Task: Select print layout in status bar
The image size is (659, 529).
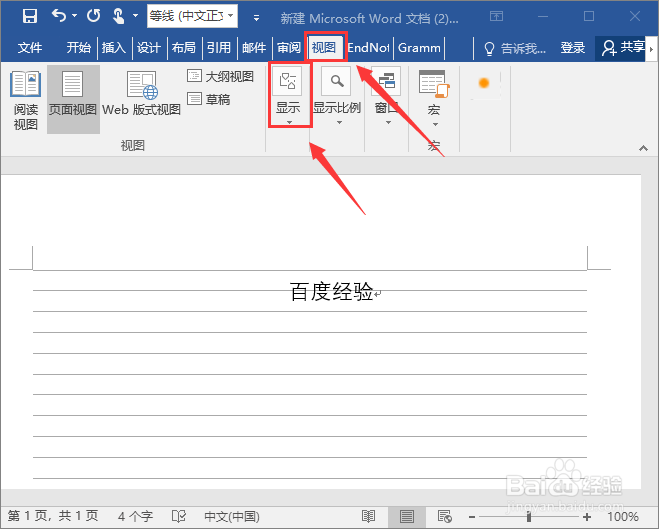Action: [407, 516]
